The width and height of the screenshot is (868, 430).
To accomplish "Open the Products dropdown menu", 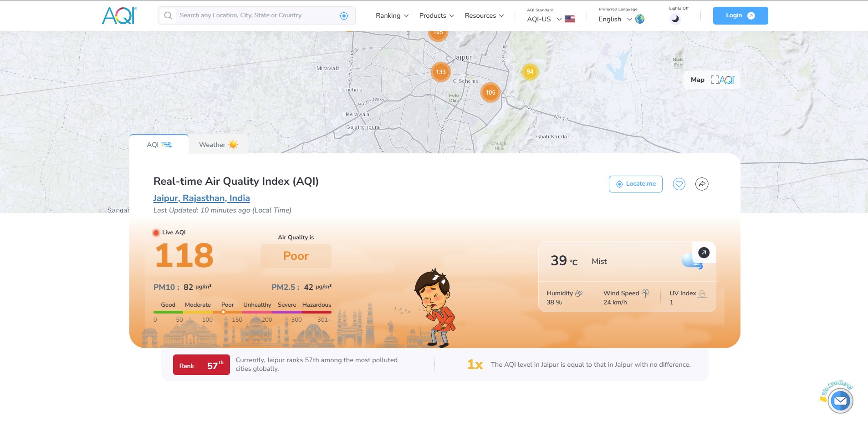I will [x=436, y=15].
